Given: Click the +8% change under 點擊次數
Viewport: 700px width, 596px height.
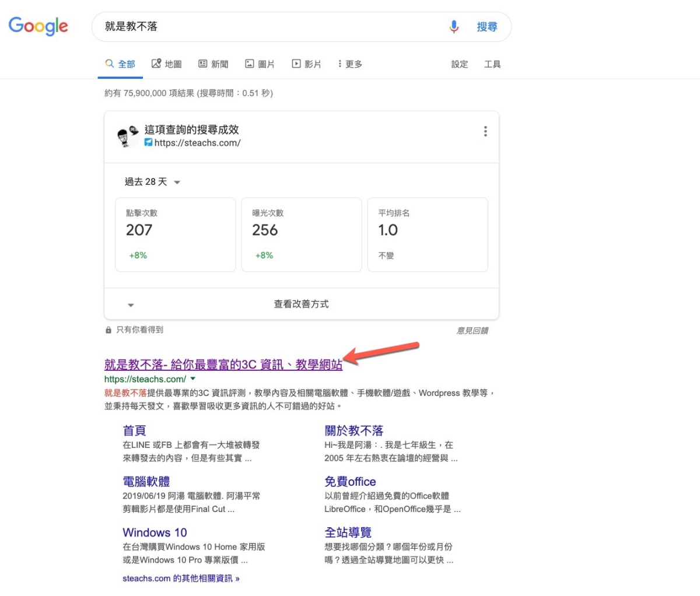Looking at the screenshot, I should pyautogui.click(x=138, y=255).
